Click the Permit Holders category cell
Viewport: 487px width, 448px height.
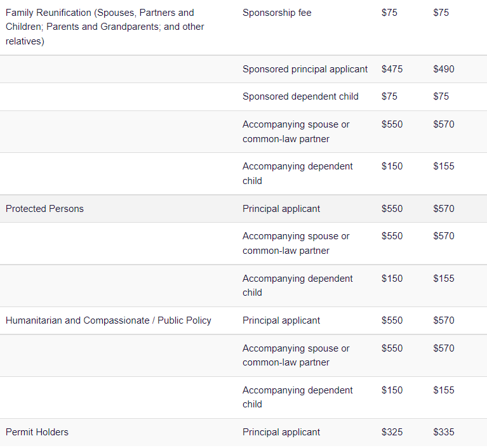(x=37, y=432)
